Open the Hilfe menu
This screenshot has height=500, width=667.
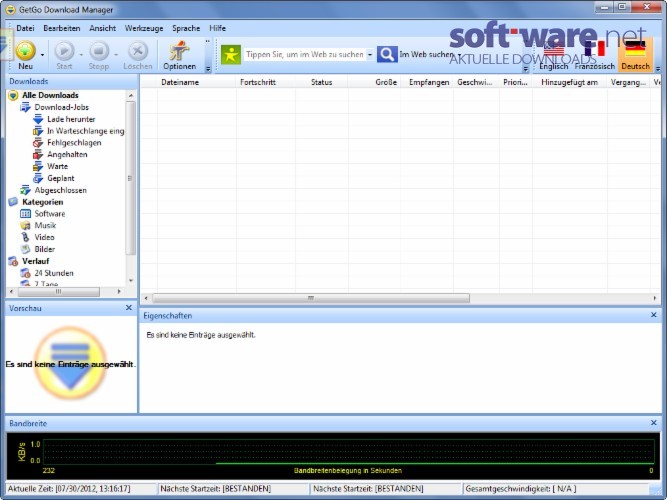pyautogui.click(x=217, y=28)
